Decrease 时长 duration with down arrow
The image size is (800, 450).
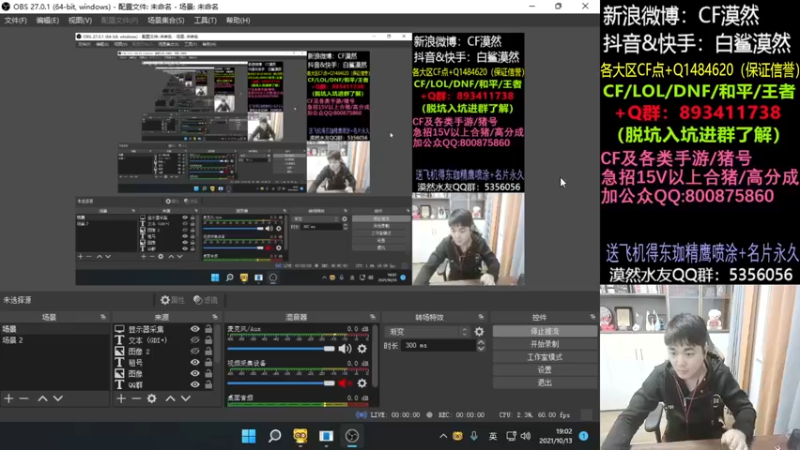pos(481,348)
